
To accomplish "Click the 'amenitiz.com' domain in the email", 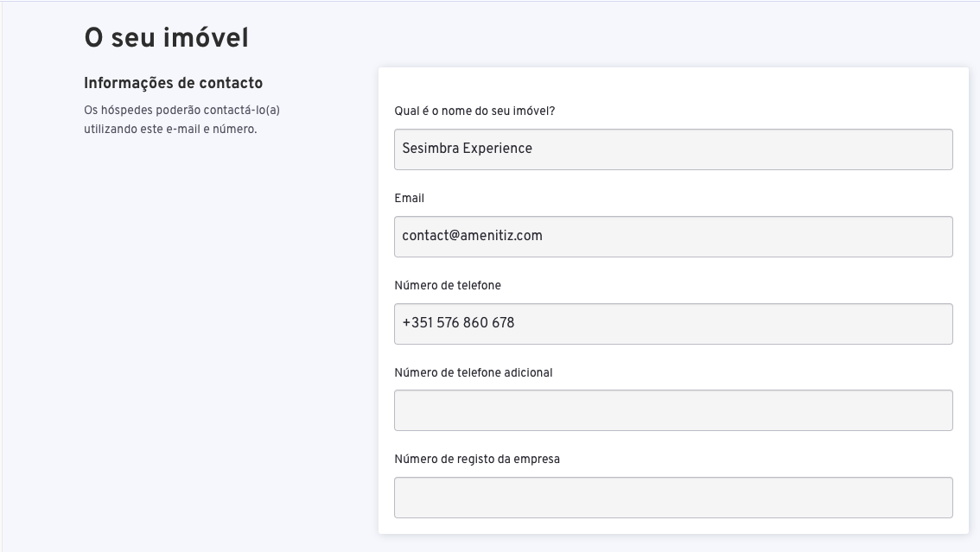I will [501, 236].
